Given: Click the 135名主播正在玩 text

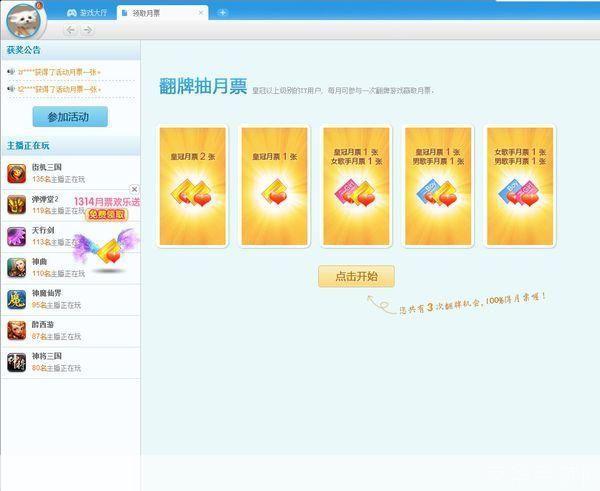Looking at the screenshot, I should tap(59, 179).
